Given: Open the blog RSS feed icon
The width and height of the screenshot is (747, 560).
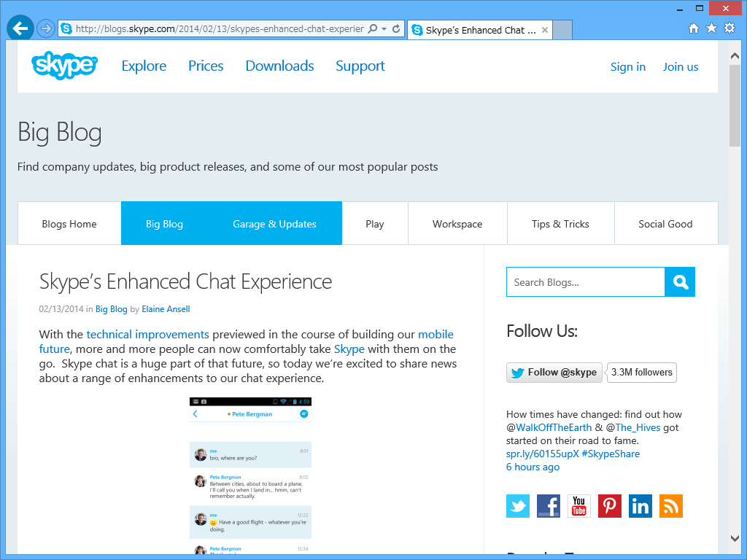Looking at the screenshot, I should pyautogui.click(x=671, y=506).
